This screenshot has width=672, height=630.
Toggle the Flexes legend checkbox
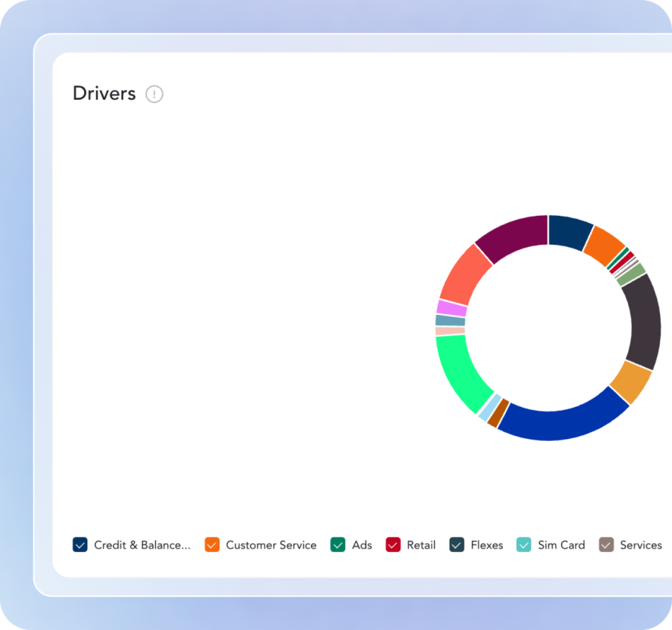point(457,545)
